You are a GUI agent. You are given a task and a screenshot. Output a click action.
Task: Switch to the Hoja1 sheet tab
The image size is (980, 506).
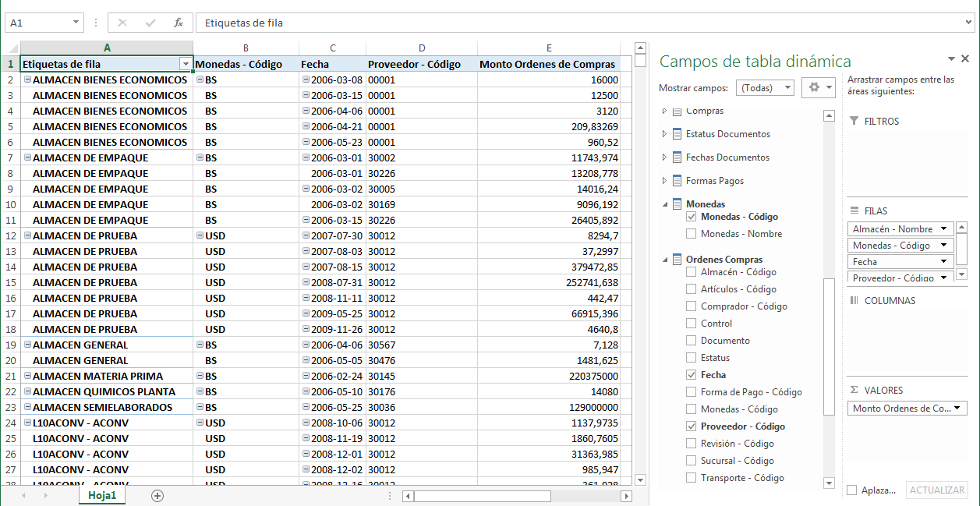coord(102,495)
